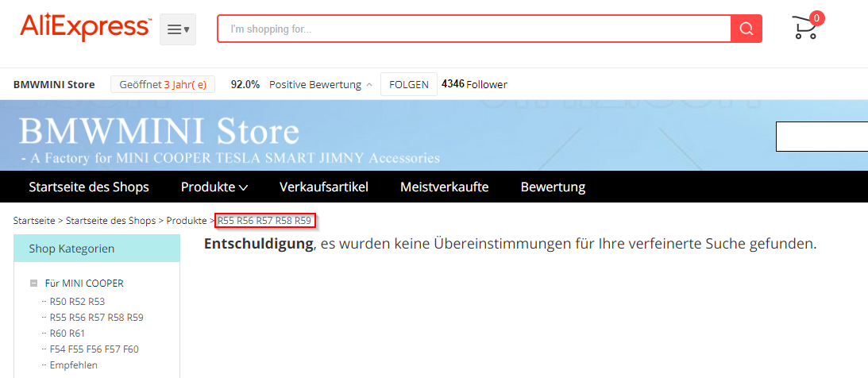
Task: Click the AliExpress logo
Action: [x=85, y=28]
